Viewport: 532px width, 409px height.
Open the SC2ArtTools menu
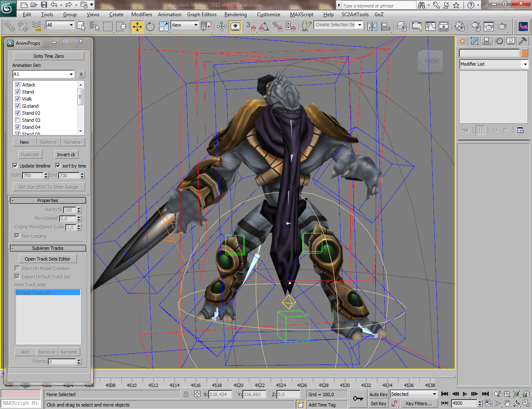click(355, 15)
